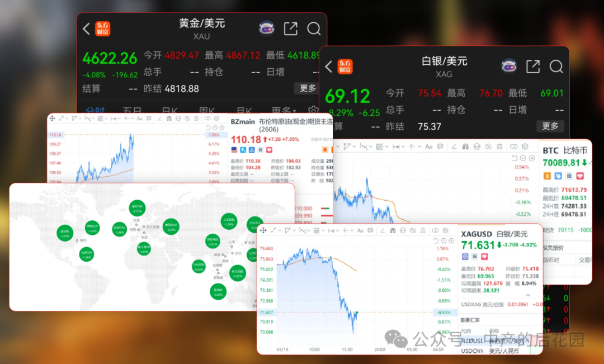Expand line tool dropdown in Brent chart toolbar
Screen dimensions: 604x364
click(x=67, y=118)
